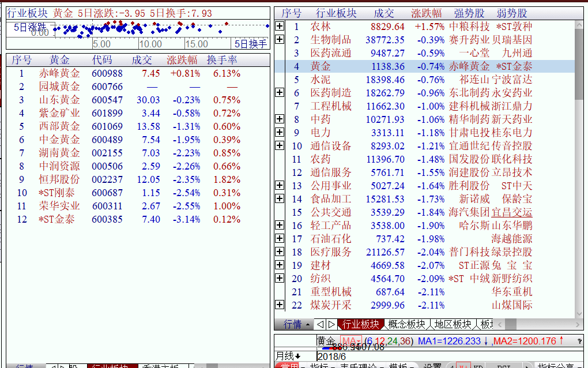Screen dimensions: 588x368
Task: Click the sector list scrollbar down arrow
Action: coord(579,314)
